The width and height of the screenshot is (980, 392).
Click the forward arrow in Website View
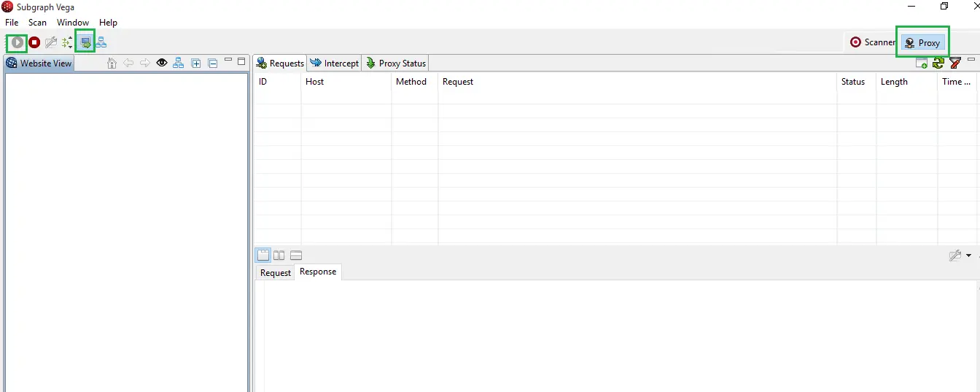pyautogui.click(x=145, y=64)
